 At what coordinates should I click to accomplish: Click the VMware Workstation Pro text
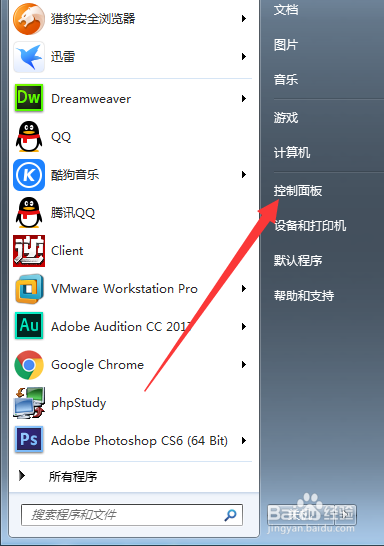click(x=124, y=289)
